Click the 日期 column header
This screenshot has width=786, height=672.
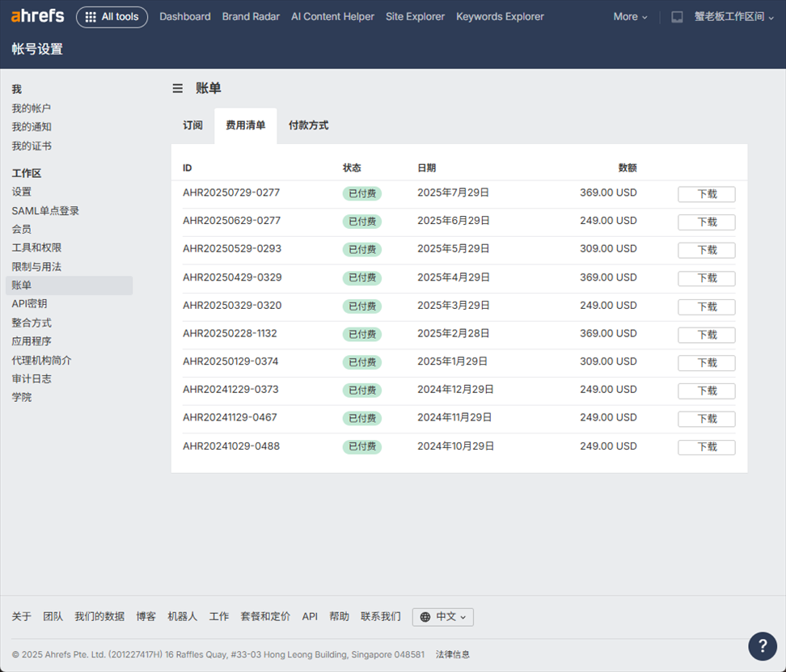[426, 168]
